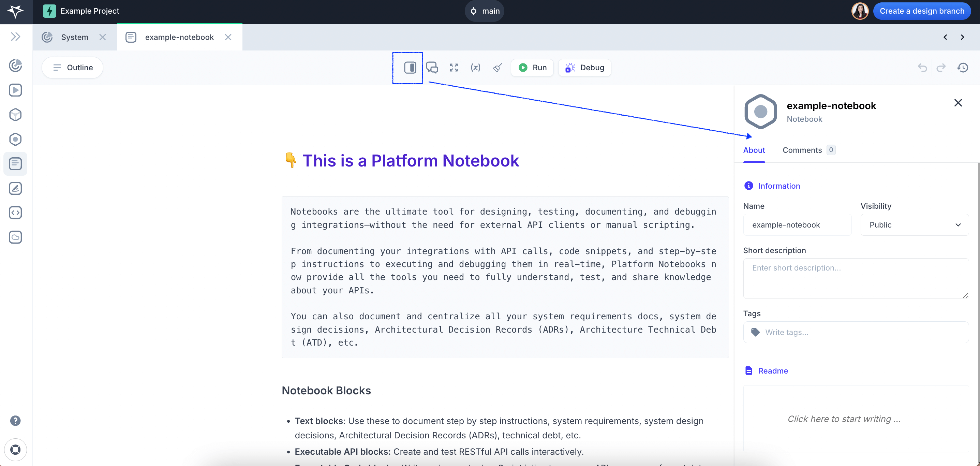
Task: Click the notebook hexagon icon in details panel
Action: coord(760,112)
